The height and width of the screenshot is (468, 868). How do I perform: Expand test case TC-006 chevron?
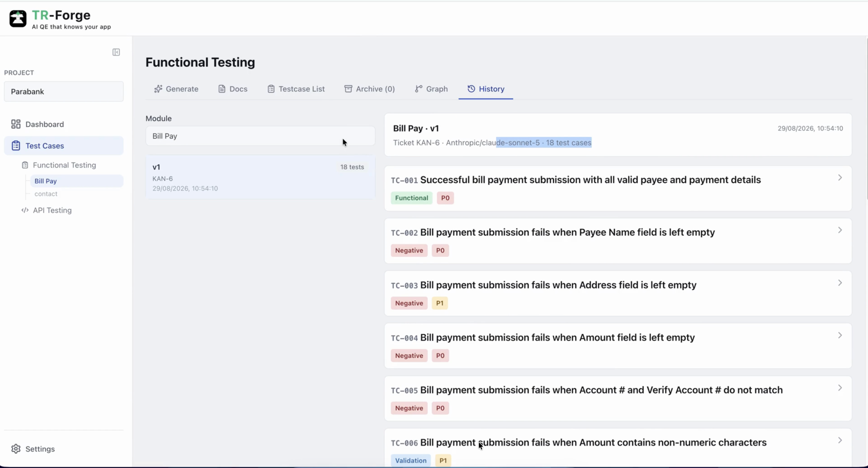(840, 440)
